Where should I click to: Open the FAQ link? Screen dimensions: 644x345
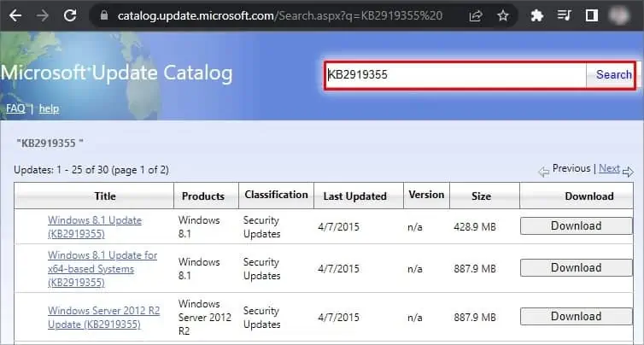pos(15,108)
